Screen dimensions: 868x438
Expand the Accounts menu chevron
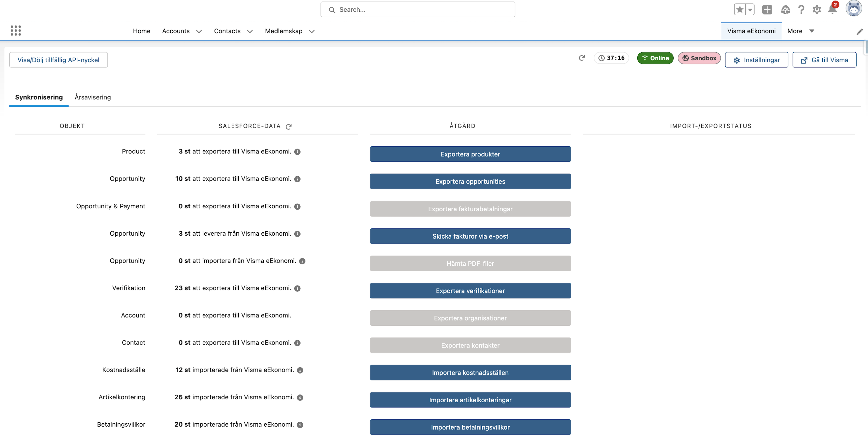(x=199, y=31)
